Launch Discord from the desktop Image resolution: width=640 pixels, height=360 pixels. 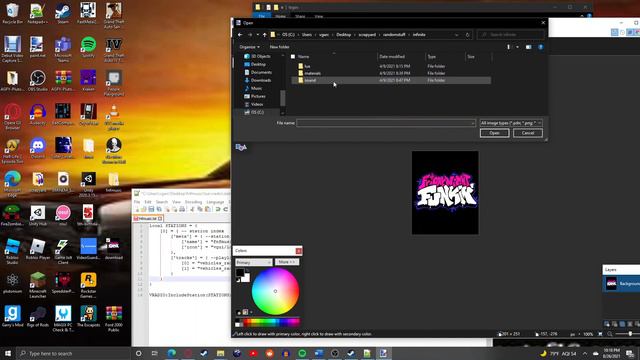(x=38, y=148)
